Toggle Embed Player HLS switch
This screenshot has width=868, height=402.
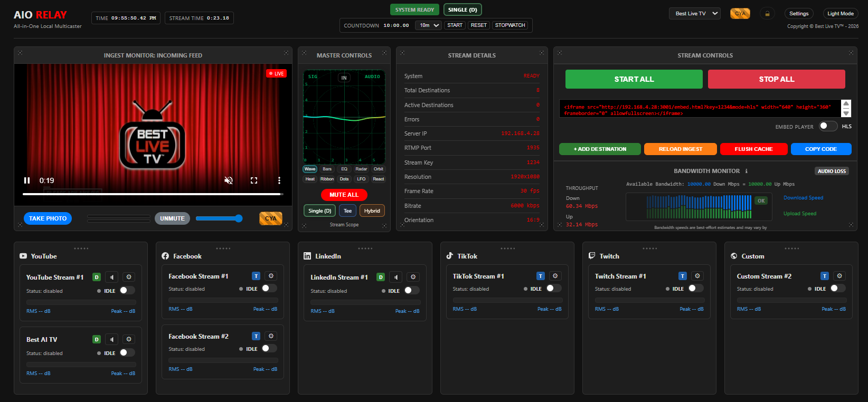[x=828, y=126]
